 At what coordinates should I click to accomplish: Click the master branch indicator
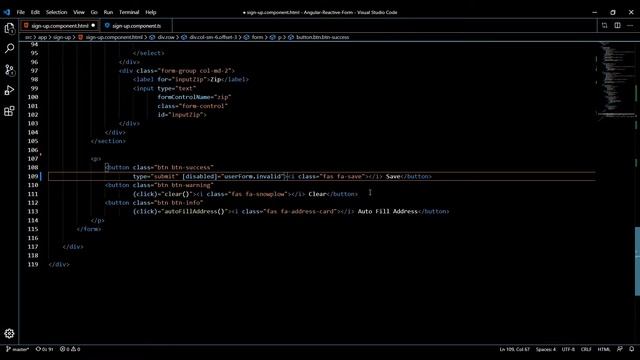[x=18, y=349]
